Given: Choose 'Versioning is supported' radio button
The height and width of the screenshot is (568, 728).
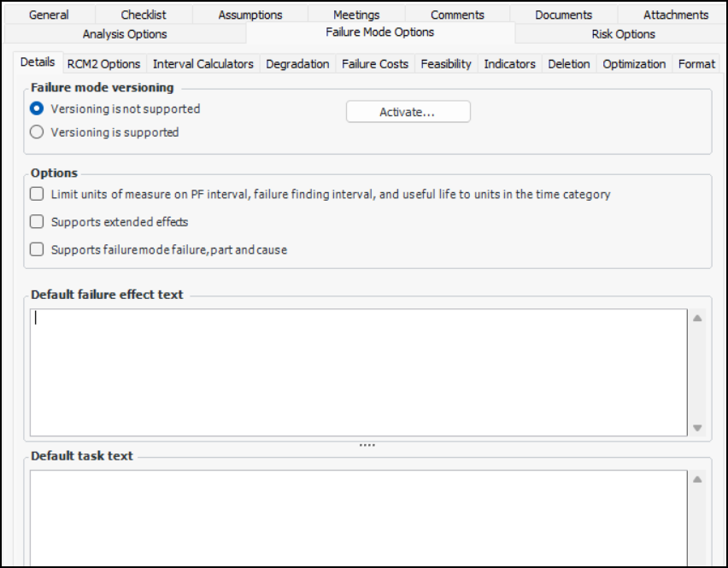Looking at the screenshot, I should pyautogui.click(x=37, y=132).
